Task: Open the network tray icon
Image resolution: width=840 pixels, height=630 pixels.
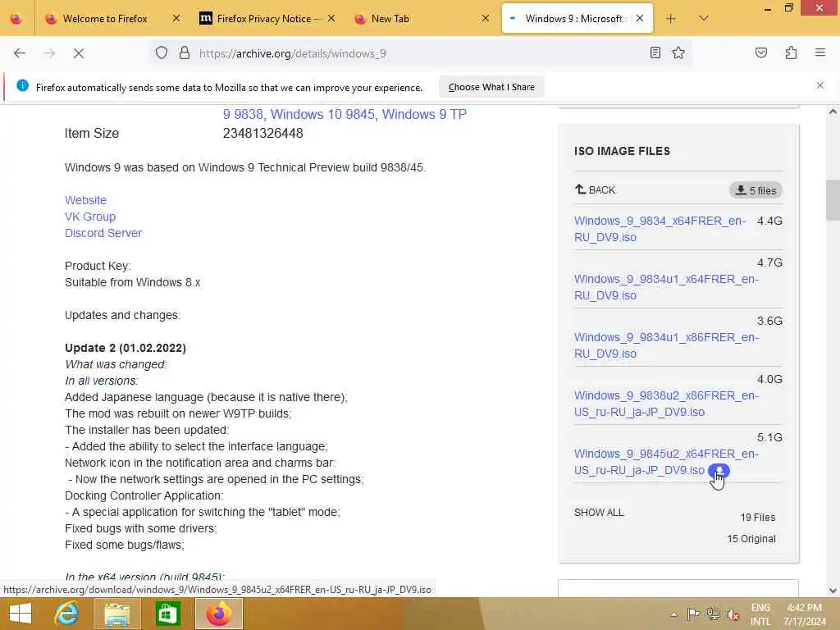Action: click(x=713, y=614)
